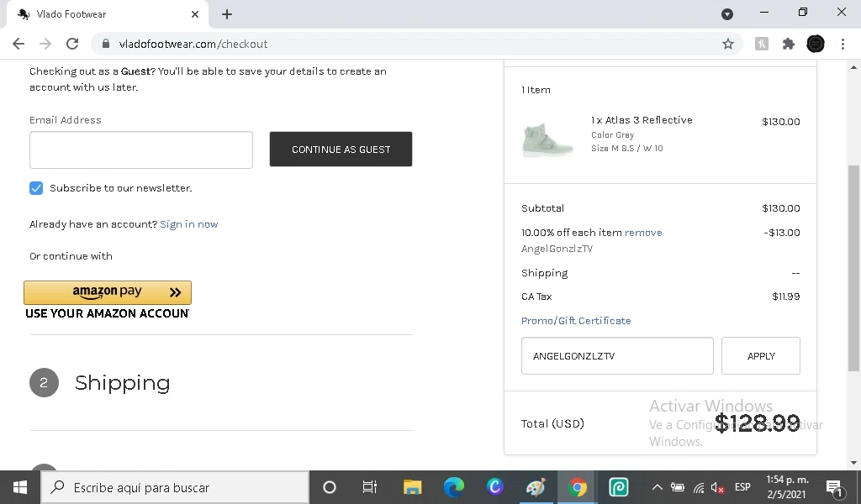Click the scrollbar down arrow
This screenshot has width=861, height=504.
coord(853,462)
